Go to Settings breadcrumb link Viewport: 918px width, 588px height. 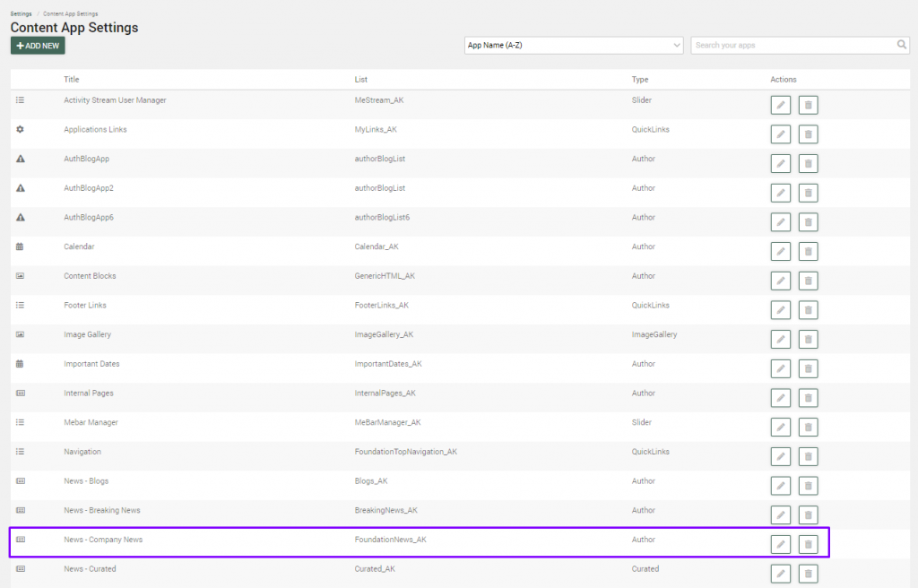point(21,13)
